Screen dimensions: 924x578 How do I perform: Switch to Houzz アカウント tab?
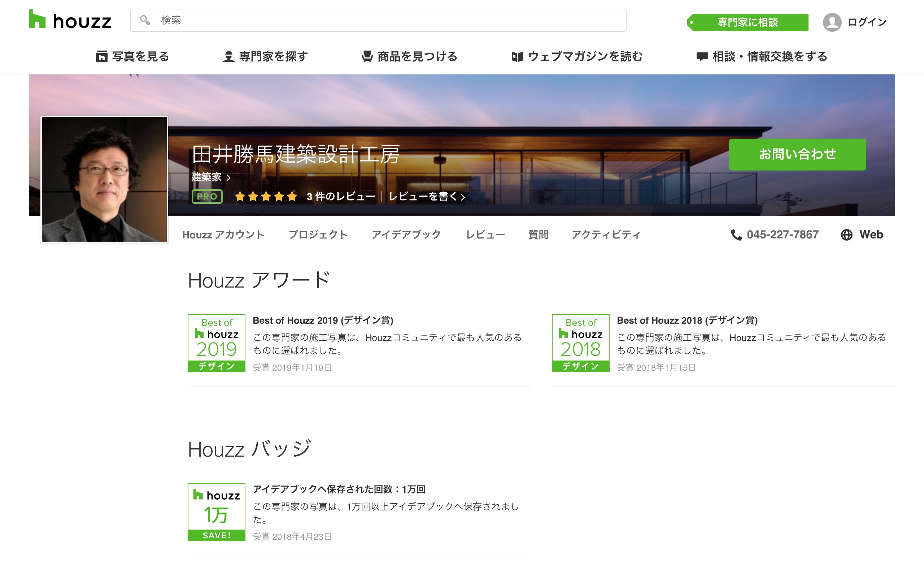(x=223, y=235)
